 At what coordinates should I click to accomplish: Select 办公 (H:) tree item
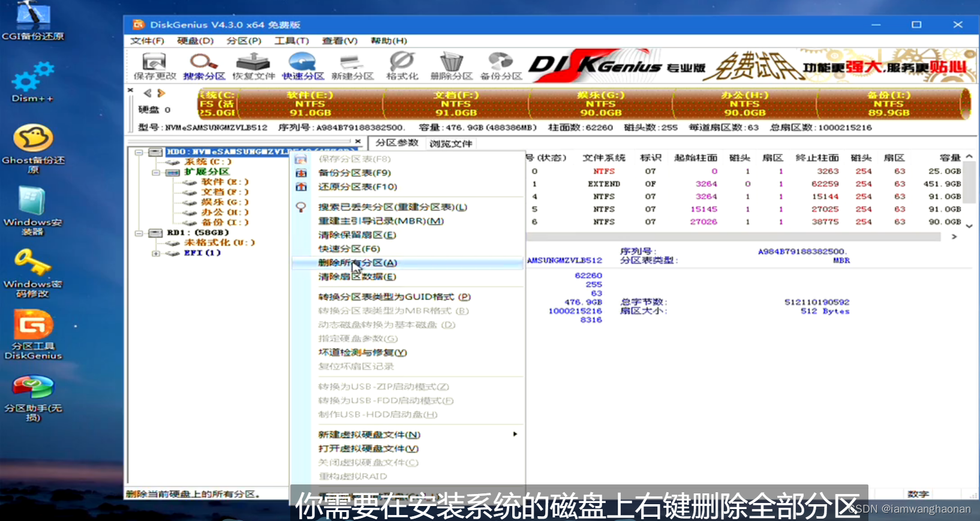(x=224, y=212)
